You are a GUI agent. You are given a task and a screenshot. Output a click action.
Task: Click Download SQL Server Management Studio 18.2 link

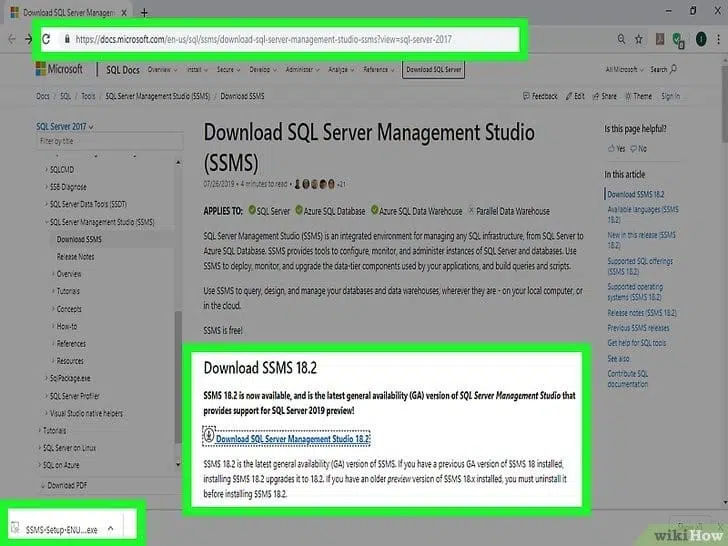point(292,439)
